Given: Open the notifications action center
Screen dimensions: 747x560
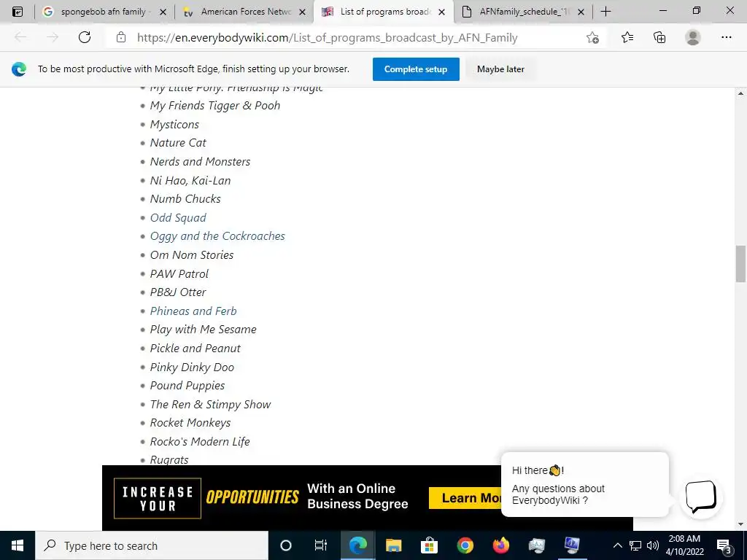Looking at the screenshot, I should pos(724,545).
